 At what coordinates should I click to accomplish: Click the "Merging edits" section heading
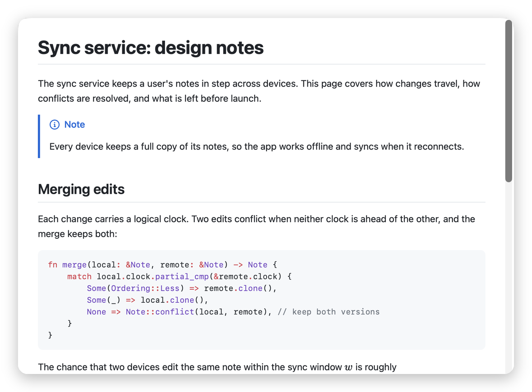pyautogui.click(x=81, y=189)
